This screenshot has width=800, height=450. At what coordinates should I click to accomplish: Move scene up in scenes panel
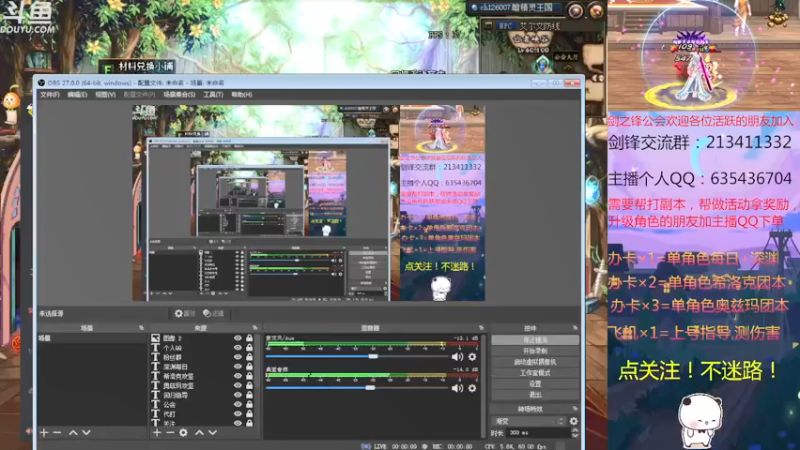73,433
